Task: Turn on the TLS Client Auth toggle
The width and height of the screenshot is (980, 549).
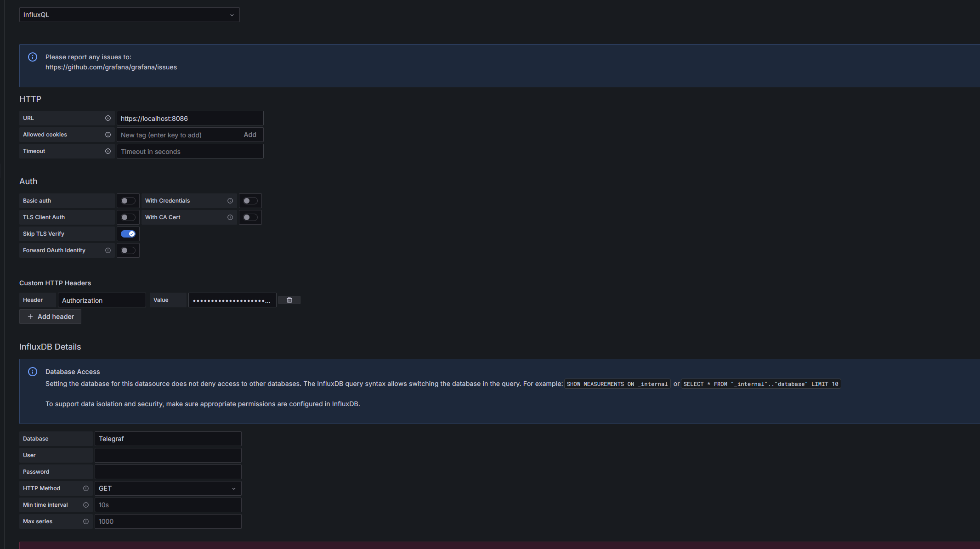Action: click(128, 217)
